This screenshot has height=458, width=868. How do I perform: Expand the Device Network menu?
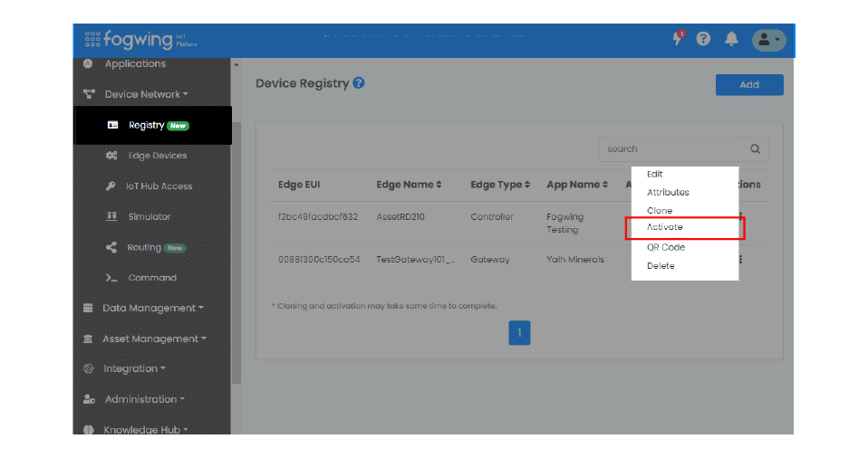[x=146, y=94]
